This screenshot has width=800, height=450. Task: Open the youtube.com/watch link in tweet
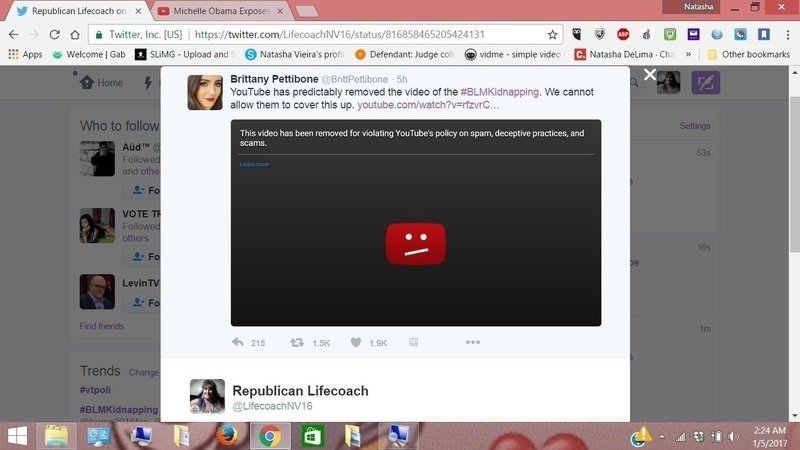[x=428, y=105]
